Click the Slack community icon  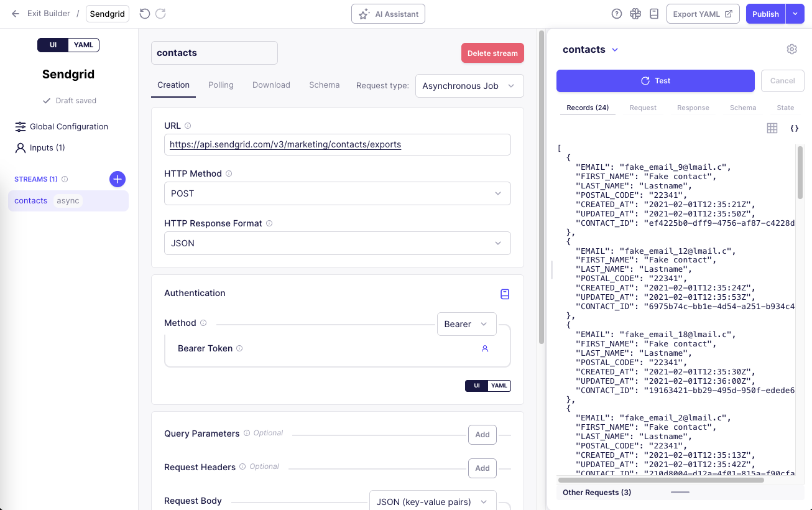coord(635,14)
